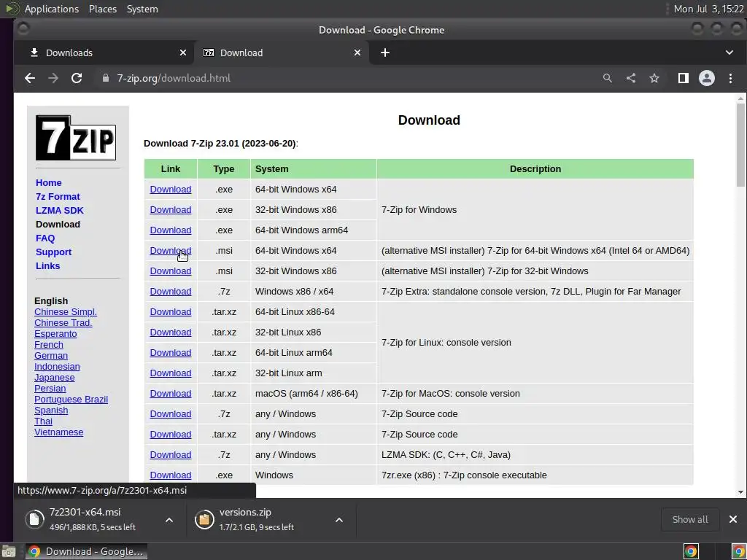747x560 pixels.
Task: Open the tab search dropdown chevron
Action: point(729,52)
